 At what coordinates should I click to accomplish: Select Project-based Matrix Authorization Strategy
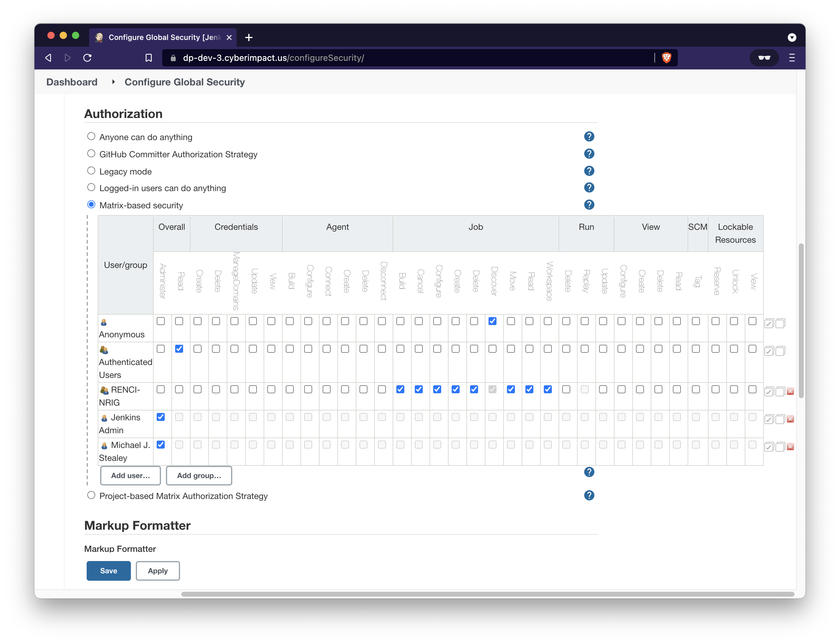pos(91,495)
